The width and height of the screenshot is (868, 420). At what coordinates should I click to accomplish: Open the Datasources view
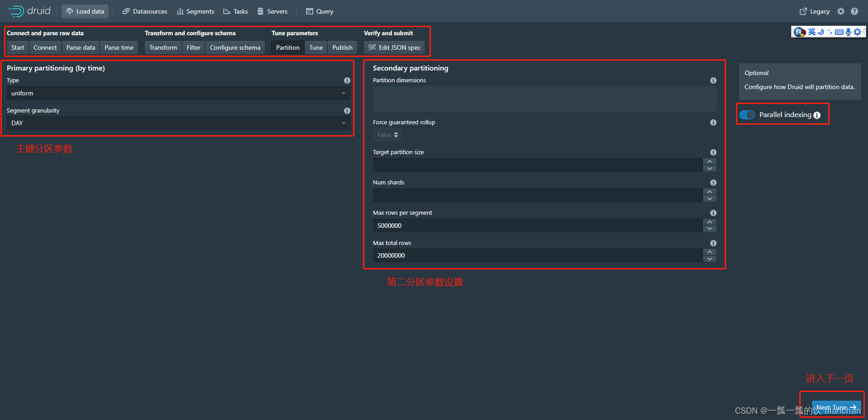pyautogui.click(x=145, y=11)
